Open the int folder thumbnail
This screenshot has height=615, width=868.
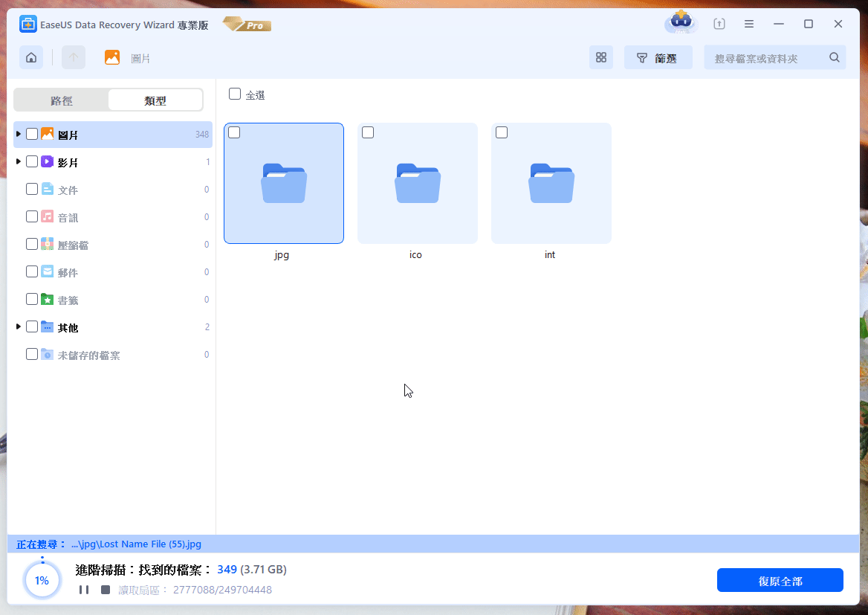(x=551, y=184)
